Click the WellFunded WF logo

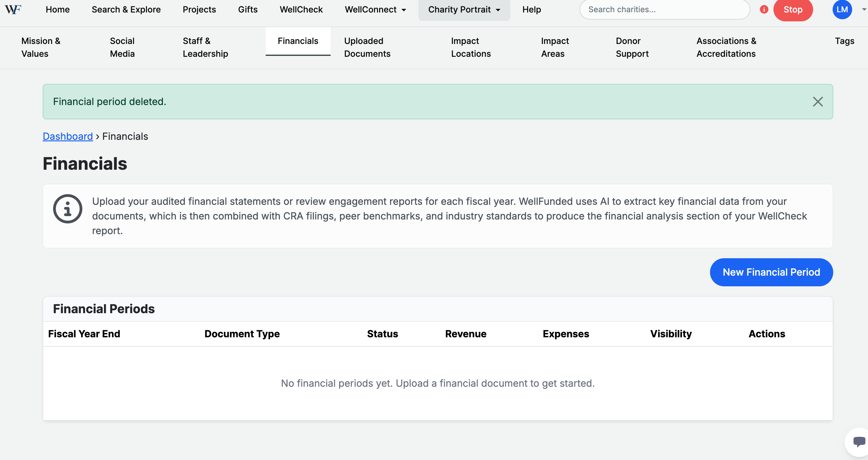(x=13, y=9)
